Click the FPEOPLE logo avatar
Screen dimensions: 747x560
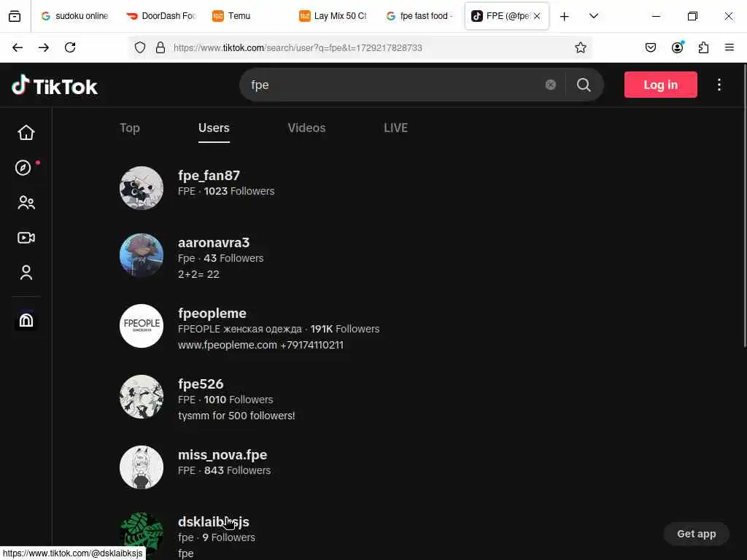(142, 326)
